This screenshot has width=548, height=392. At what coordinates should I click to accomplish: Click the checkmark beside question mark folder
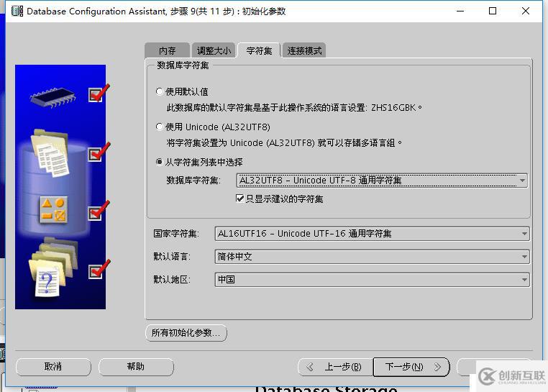point(99,269)
